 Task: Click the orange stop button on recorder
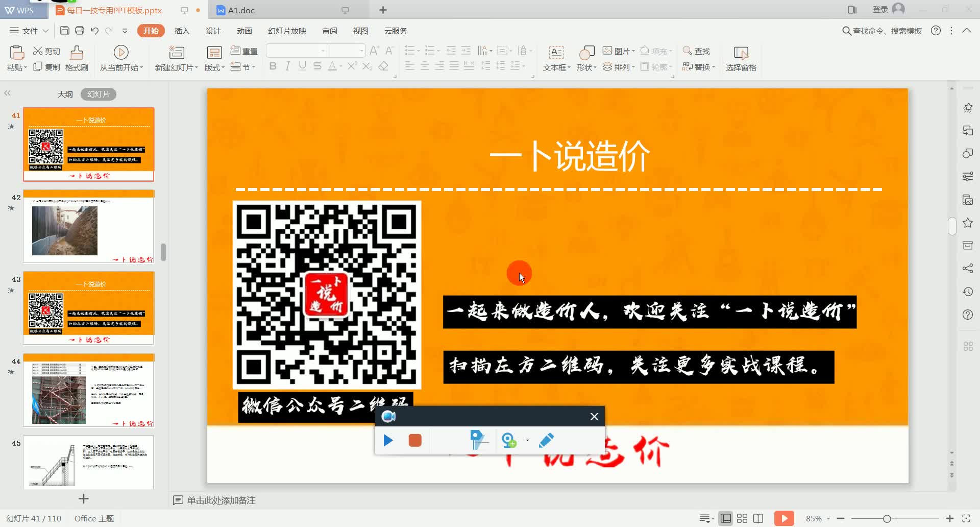point(415,440)
